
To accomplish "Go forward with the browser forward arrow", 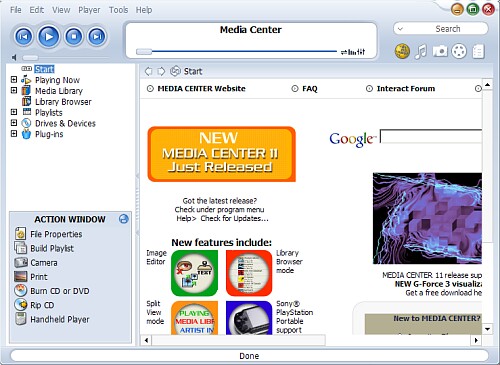I will tap(161, 71).
